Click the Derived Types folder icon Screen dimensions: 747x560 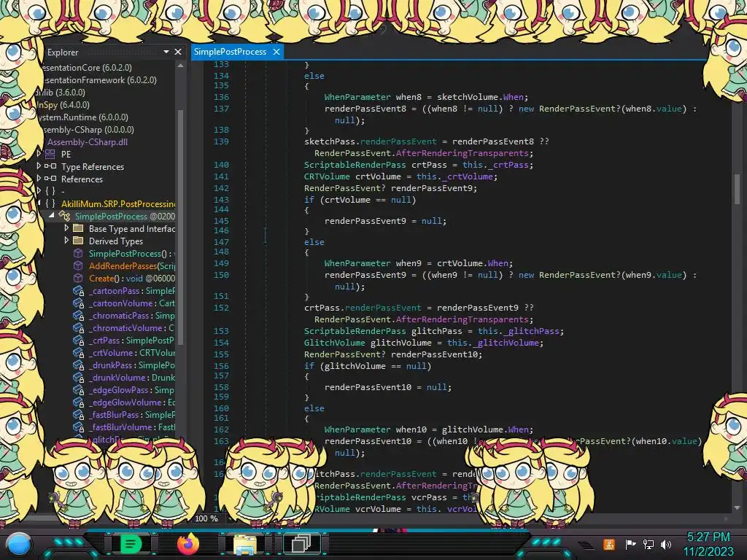(78, 241)
